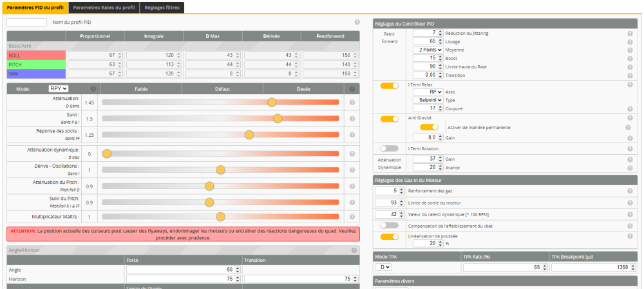Open the Réglages filtres tab
Image resolution: width=644 pixels, height=289 pixels.
(162, 7)
